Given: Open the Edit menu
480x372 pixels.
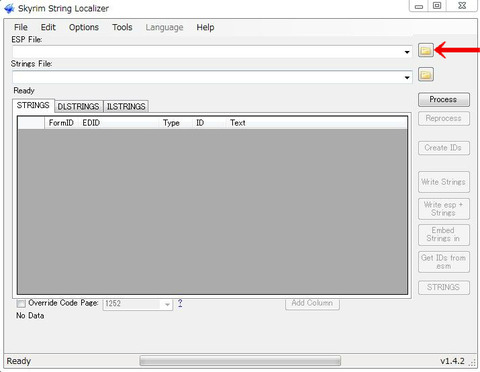Looking at the screenshot, I should click(x=48, y=27).
